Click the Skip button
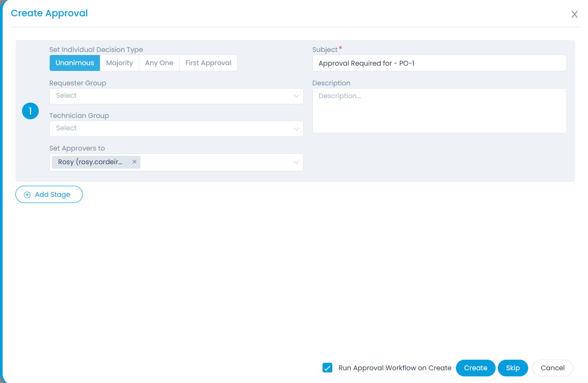The height and width of the screenshot is (383, 588). 513,368
